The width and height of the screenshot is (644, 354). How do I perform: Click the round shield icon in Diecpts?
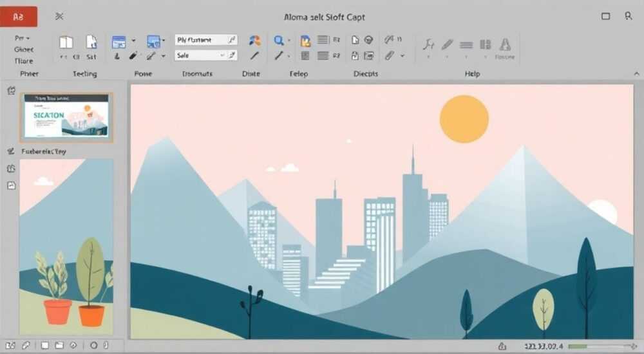tap(369, 40)
